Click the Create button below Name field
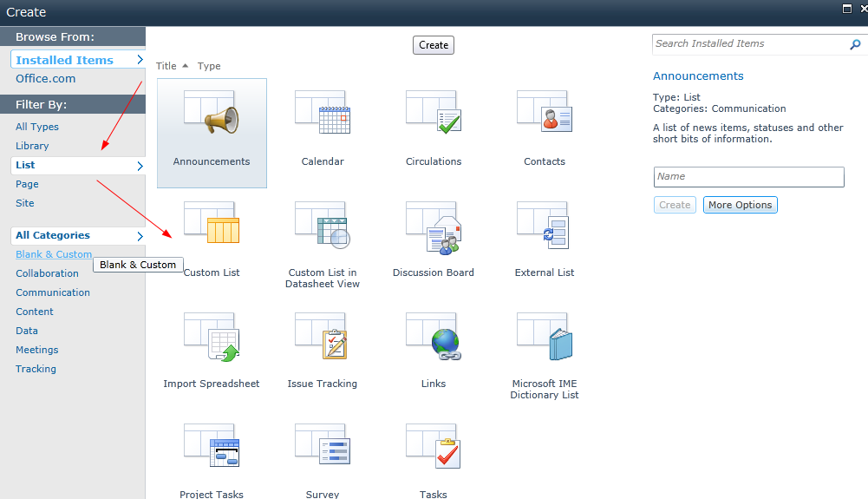The width and height of the screenshot is (868, 499). 675,205
